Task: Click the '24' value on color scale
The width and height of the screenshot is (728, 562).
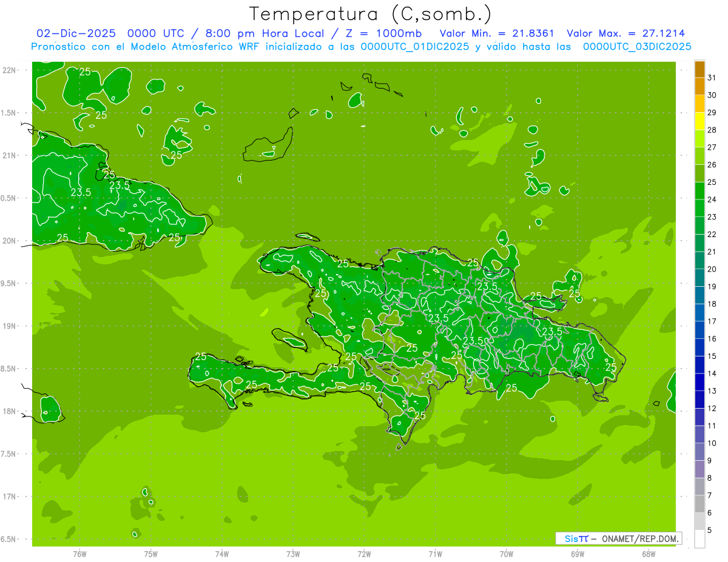Action: pyautogui.click(x=712, y=199)
